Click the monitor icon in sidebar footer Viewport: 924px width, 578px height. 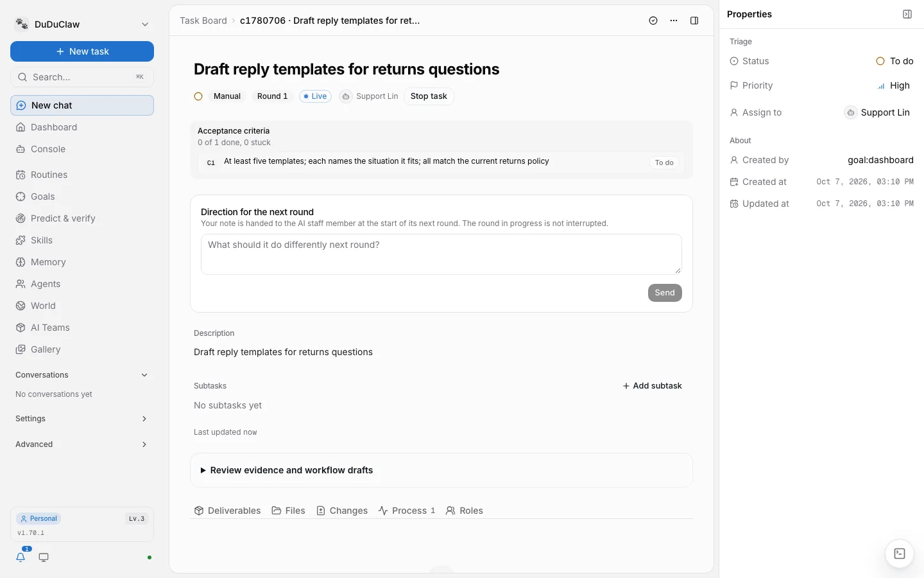(x=44, y=557)
